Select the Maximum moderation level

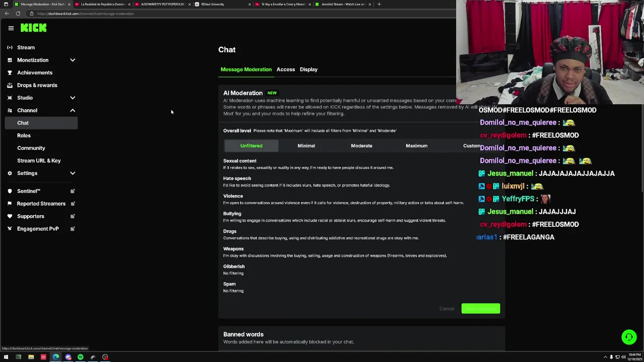(417, 146)
